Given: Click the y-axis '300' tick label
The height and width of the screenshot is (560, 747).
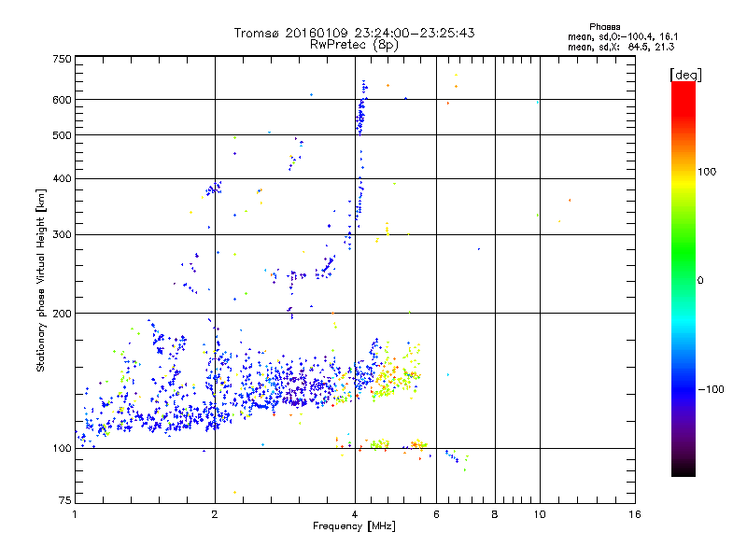Looking at the screenshot, I should click(62, 235).
